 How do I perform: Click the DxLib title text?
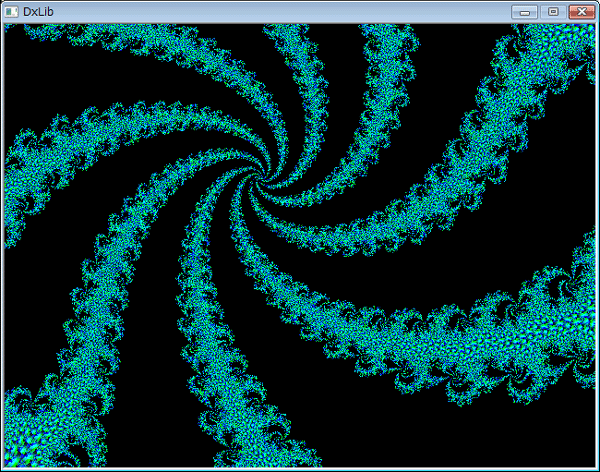38,12
